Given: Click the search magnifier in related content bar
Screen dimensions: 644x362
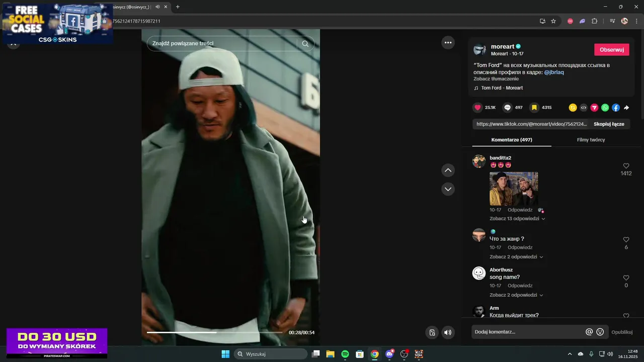Looking at the screenshot, I should click(305, 44).
